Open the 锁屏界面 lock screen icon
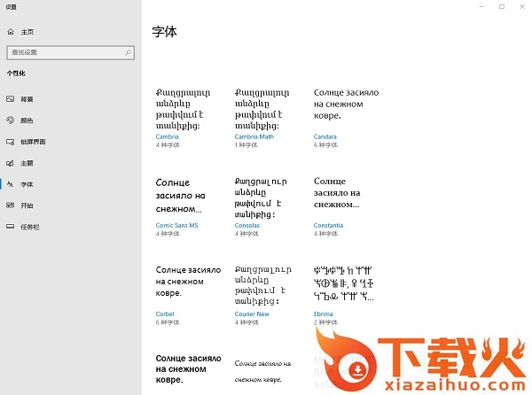532x395 pixels. tap(10, 142)
